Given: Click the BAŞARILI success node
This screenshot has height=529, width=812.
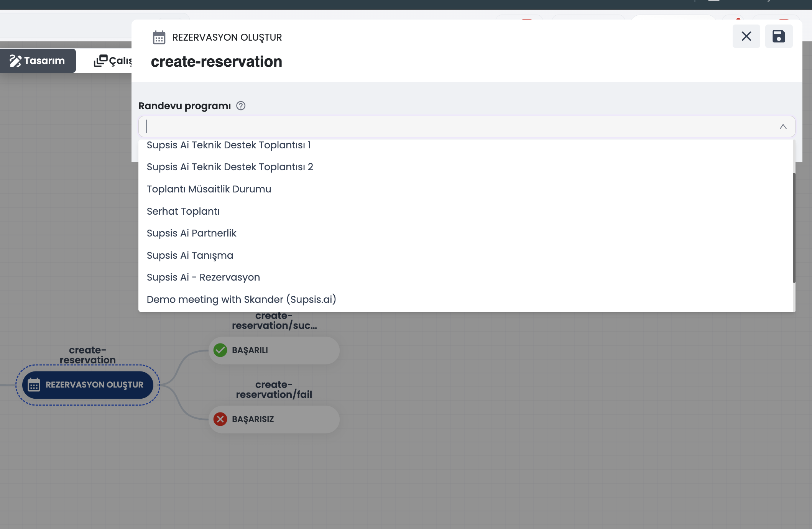Looking at the screenshot, I should [274, 350].
